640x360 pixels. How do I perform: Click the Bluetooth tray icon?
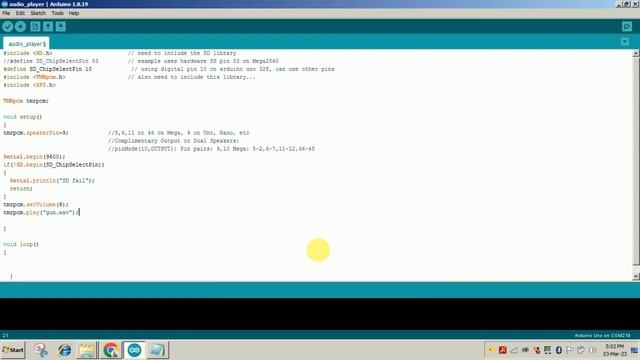click(560, 350)
